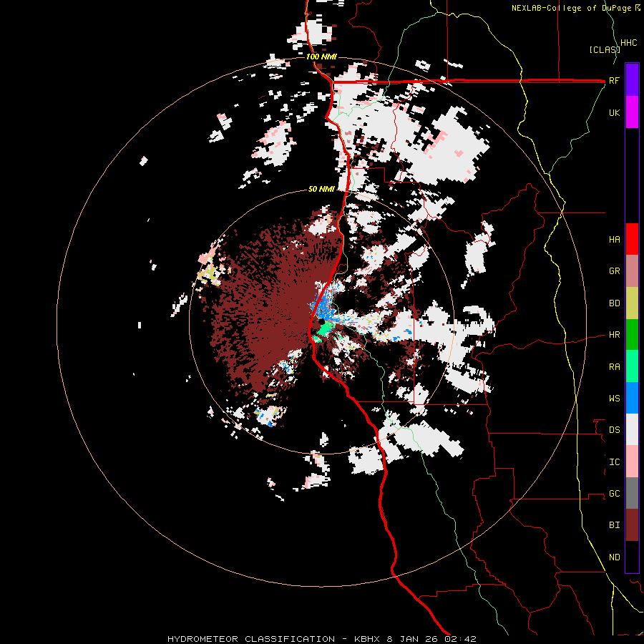Image resolution: width=644 pixels, height=644 pixels.
Task: Click the BI legend label
Action: tap(614, 525)
